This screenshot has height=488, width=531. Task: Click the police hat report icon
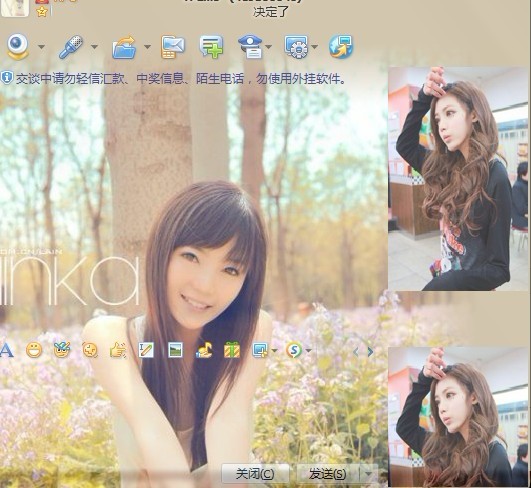[251, 47]
